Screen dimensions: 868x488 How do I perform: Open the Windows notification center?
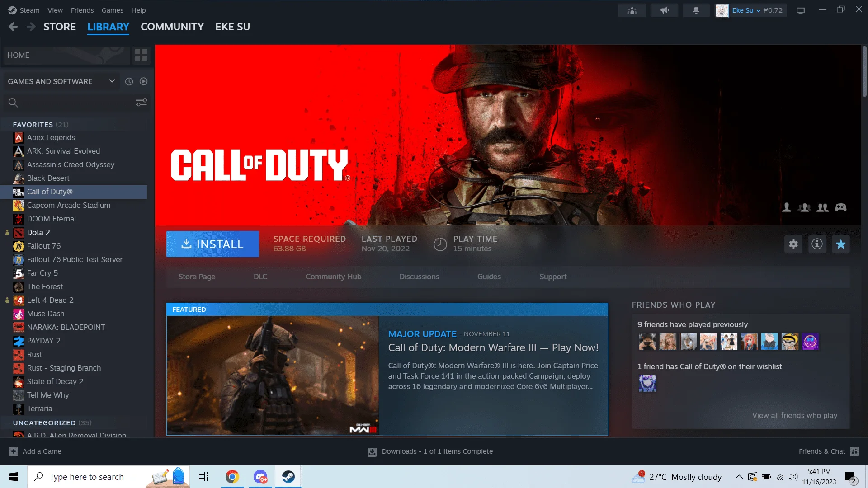(x=850, y=477)
